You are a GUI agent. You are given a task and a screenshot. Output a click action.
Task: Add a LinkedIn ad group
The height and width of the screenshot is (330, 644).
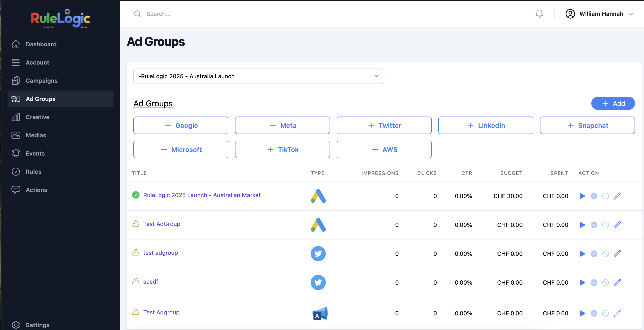click(x=486, y=125)
